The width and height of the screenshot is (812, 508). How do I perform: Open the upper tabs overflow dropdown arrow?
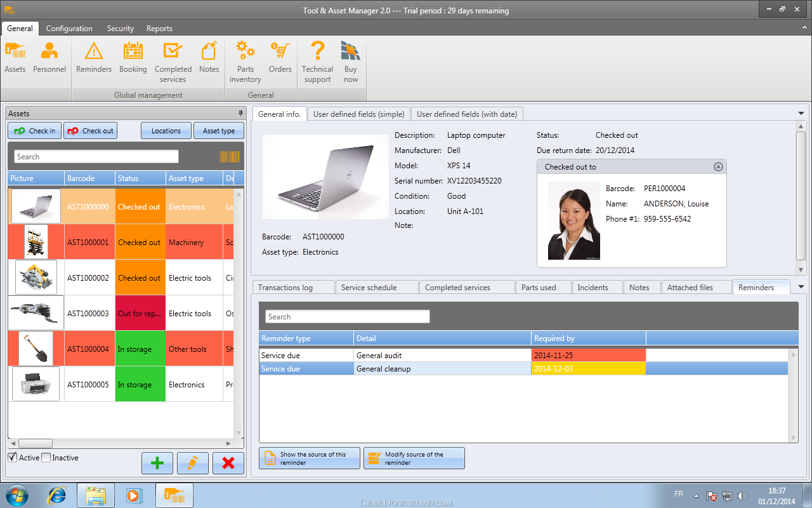click(801, 113)
